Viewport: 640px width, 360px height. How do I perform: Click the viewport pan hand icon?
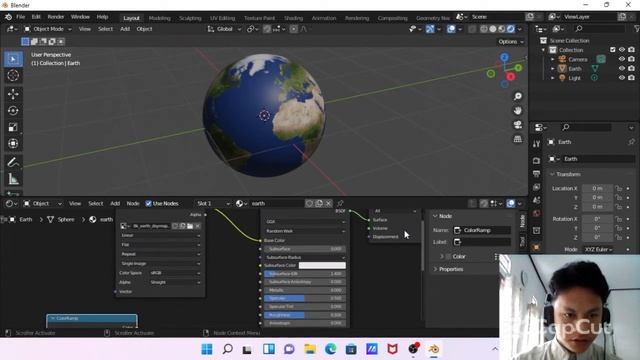518,111
